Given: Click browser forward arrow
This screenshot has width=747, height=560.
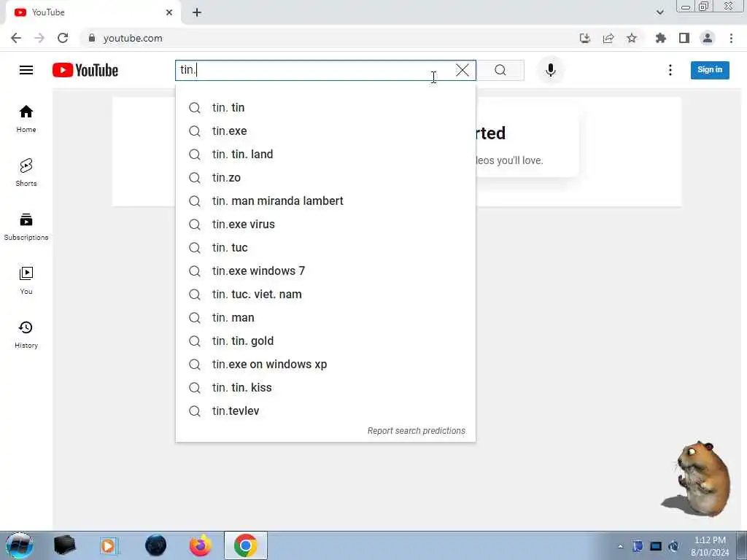Looking at the screenshot, I should [39, 38].
